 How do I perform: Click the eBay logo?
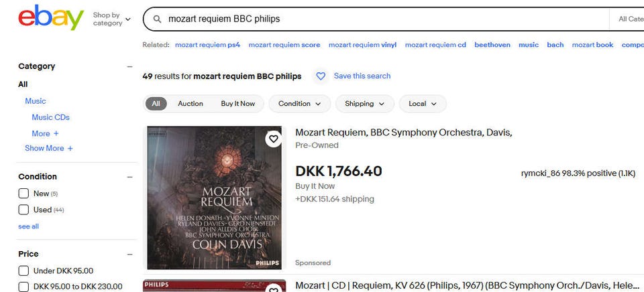51,18
